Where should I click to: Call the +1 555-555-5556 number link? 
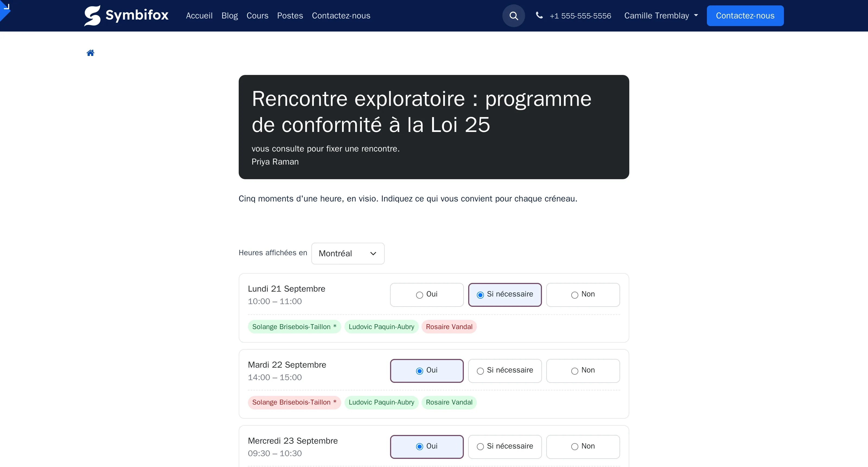tap(580, 16)
